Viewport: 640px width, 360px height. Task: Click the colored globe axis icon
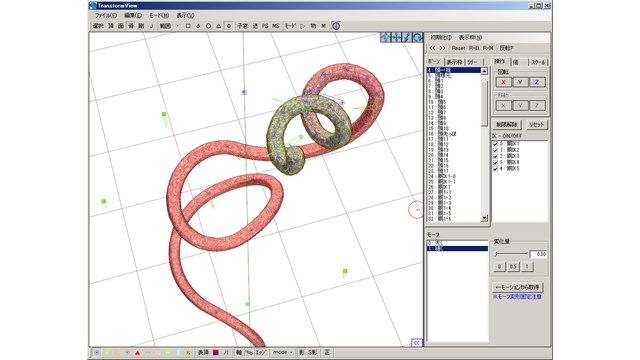[x=336, y=26]
